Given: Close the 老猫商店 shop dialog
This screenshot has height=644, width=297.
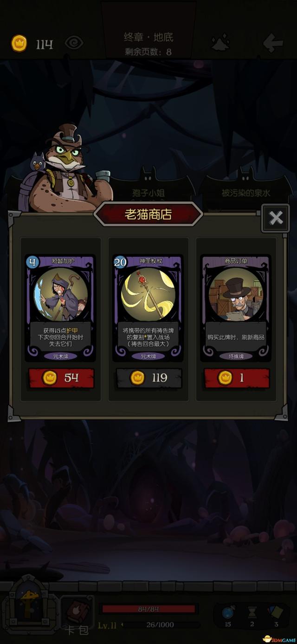Looking at the screenshot, I should 276,218.
